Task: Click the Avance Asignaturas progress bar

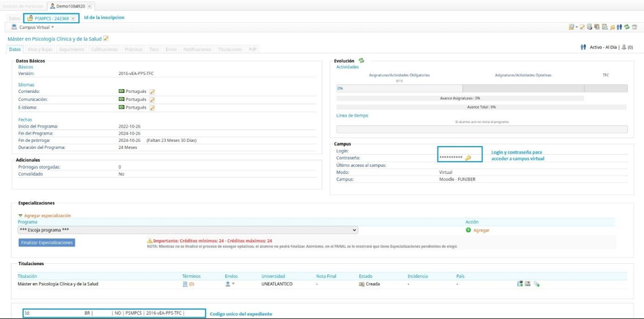Action: pyautogui.click(x=460, y=98)
